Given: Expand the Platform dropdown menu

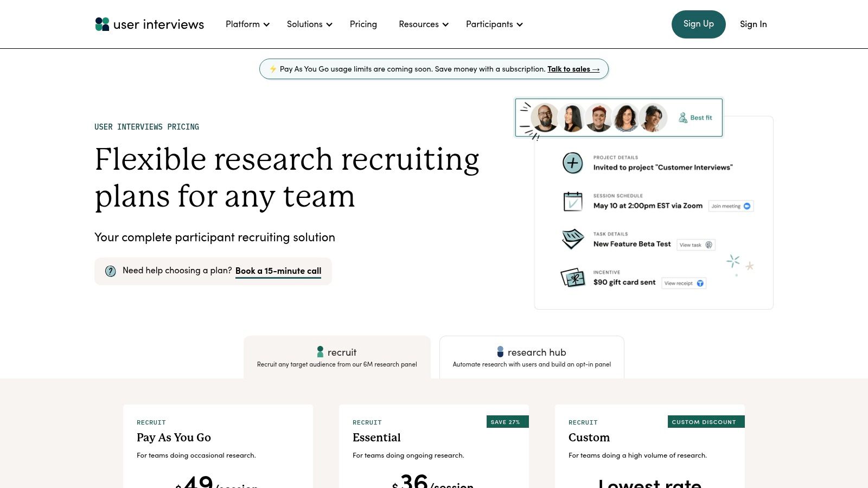Looking at the screenshot, I should (247, 24).
